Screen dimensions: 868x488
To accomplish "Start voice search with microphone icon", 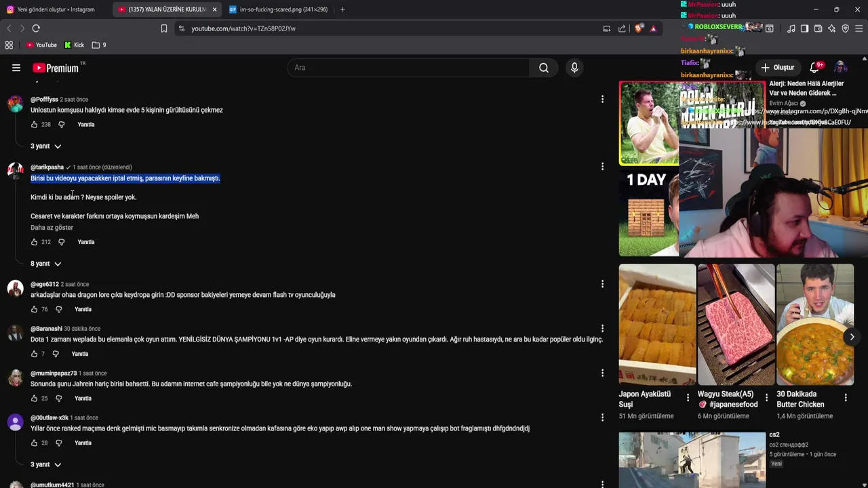I will coord(574,68).
